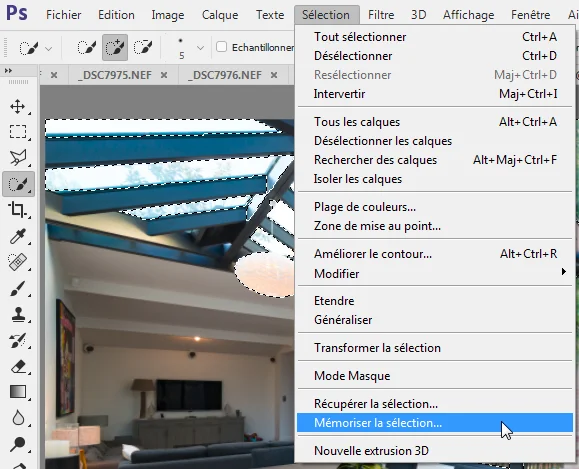The height and width of the screenshot is (469, 579).
Task: Expand the toolbar with double arrows
Action: point(8,70)
